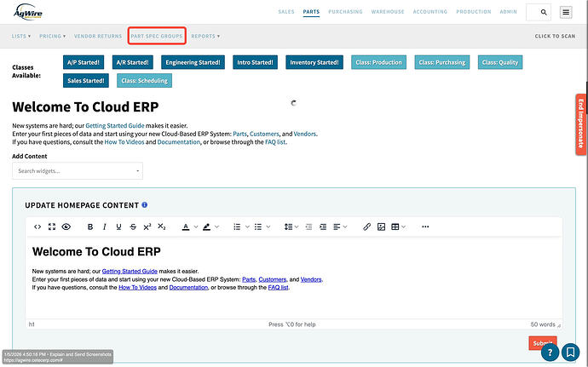The width and height of the screenshot is (588, 367).
Task: Open the Search widgets combo box
Action: coord(78,171)
